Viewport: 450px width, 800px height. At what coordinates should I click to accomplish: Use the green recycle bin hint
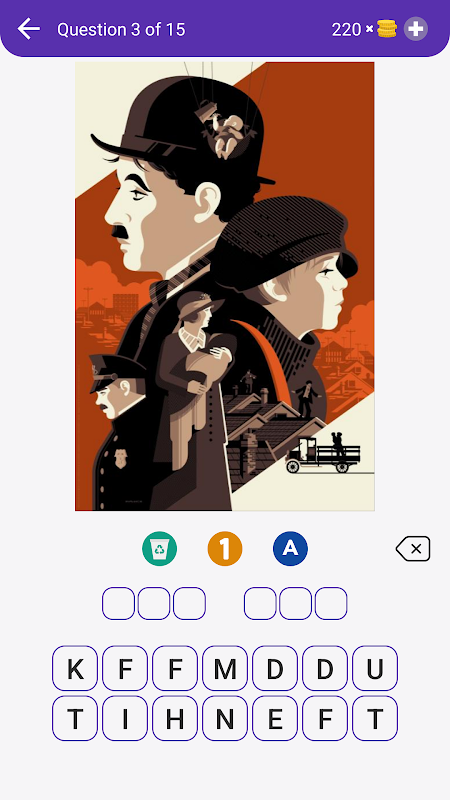tap(160, 549)
